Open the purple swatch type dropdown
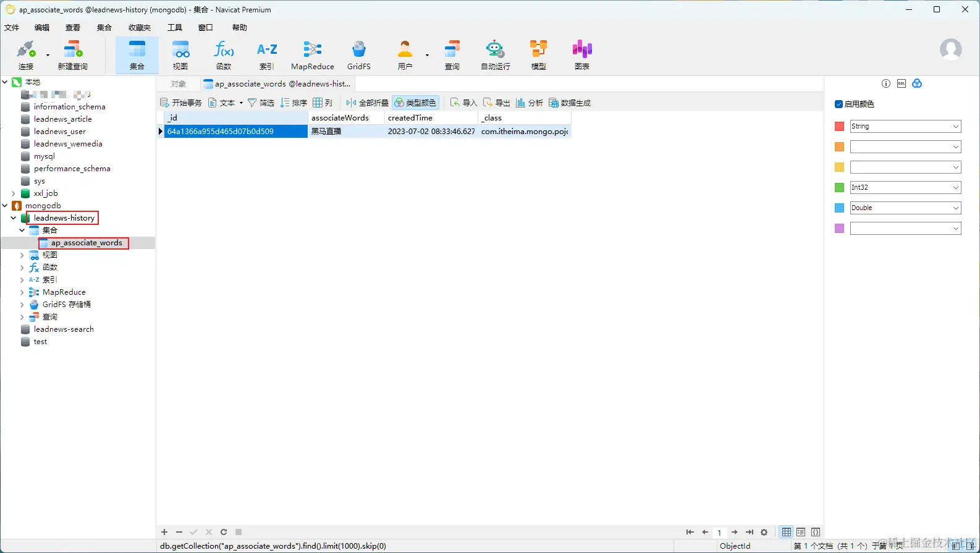980x553 pixels. click(x=905, y=229)
